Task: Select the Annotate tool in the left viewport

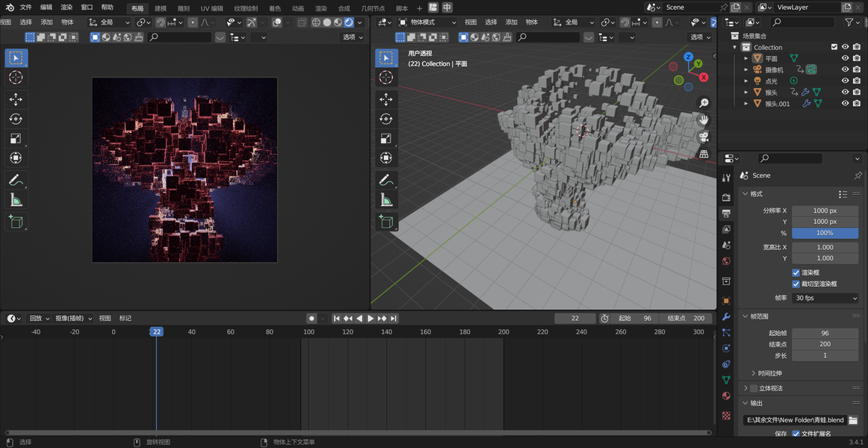Action: point(16,180)
